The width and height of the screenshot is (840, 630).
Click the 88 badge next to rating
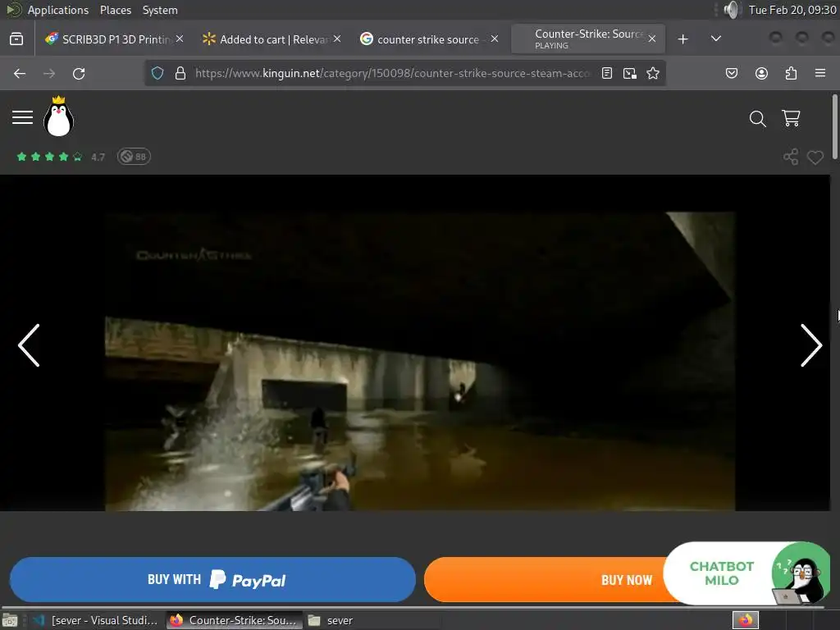134,157
